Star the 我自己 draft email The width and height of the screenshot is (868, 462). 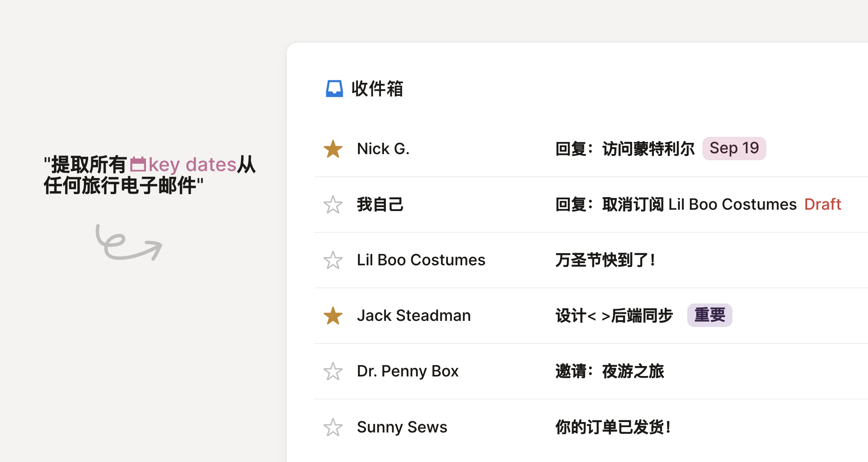click(333, 205)
